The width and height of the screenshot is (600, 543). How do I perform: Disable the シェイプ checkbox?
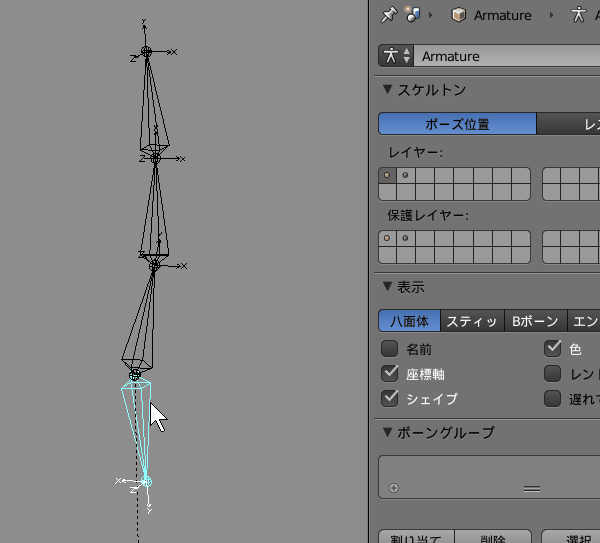tap(390, 398)
